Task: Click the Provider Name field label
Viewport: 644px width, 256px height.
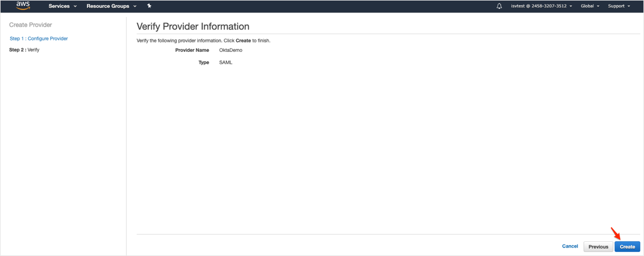Action: click(x=192, y=51)
